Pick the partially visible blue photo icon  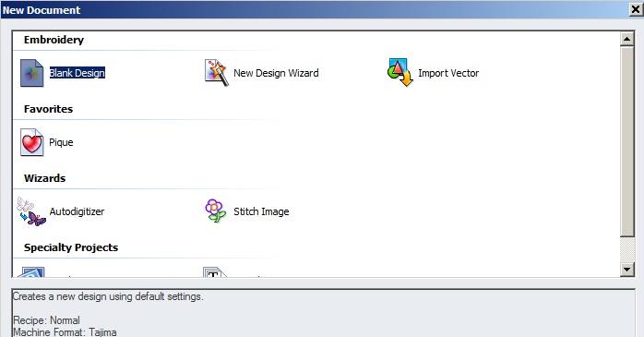(x=31, y=272)
